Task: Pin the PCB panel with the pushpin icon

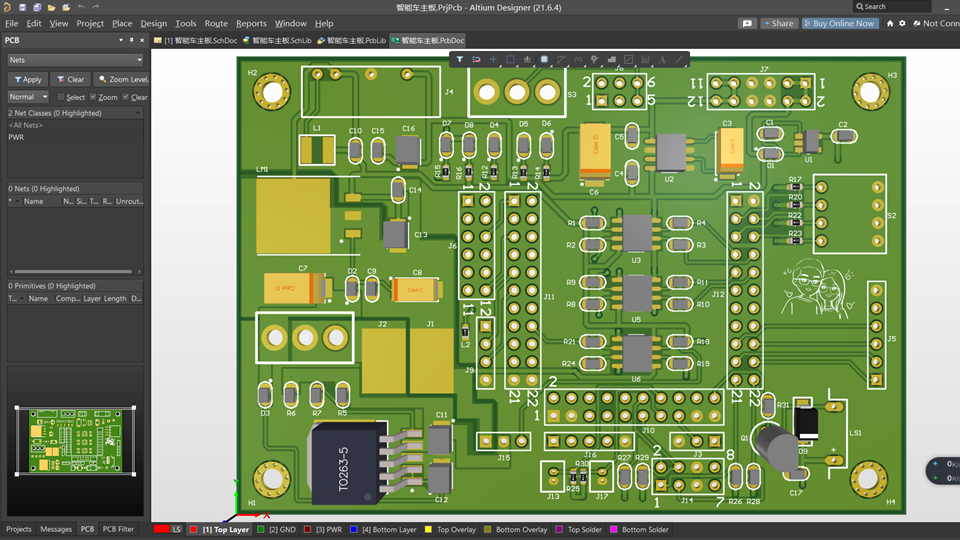Action: pyautogui.click(x=131, y=40)
